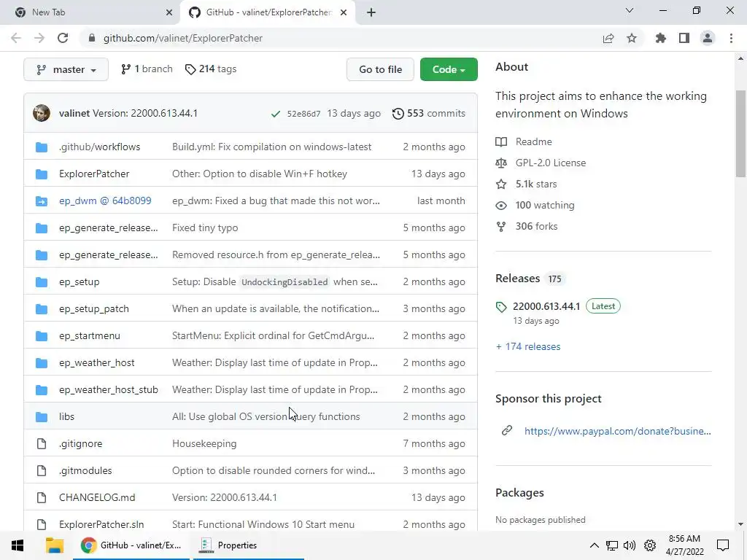Image resolution: width=747 pixels, height=560 pixels.
Task: Open the PayPal donate sponsor link
Action: pyautogui.click(x=617, y=431)
